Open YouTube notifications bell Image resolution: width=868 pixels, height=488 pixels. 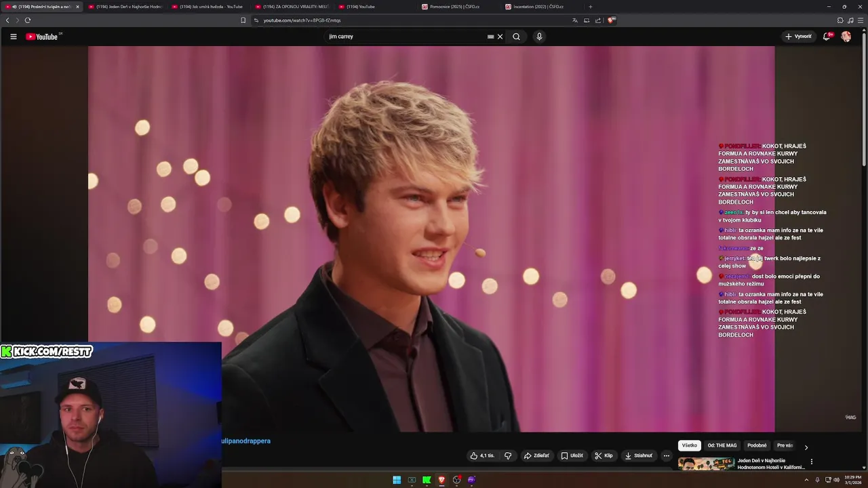coord(827,37)
